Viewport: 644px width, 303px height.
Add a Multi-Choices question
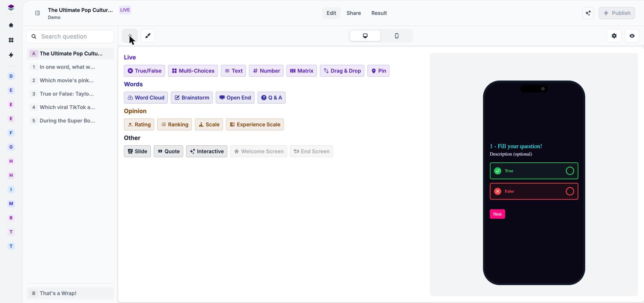pyautogui.click(x=193, y=71)
